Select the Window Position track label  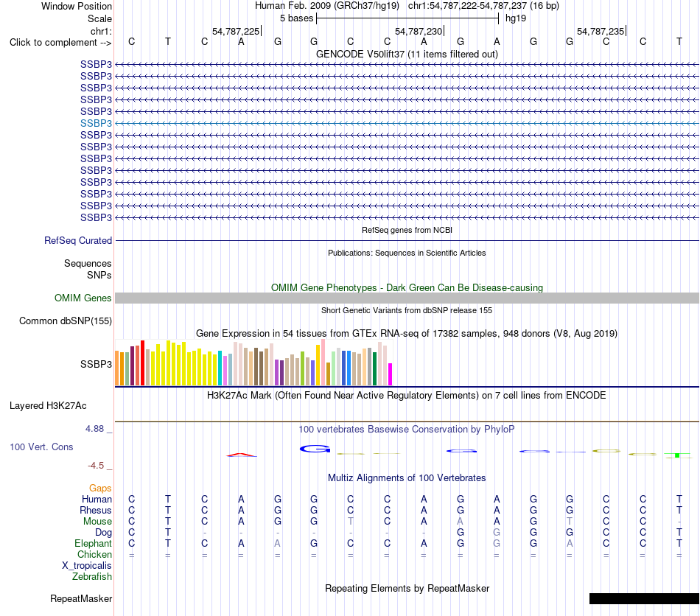(x=77, y=6)
